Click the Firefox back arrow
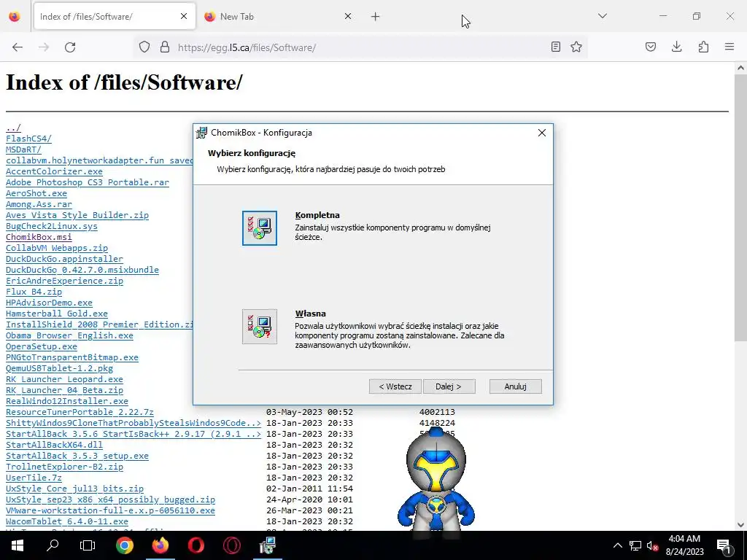This screenshot has height=560, width=747. (x=18, y=47)
